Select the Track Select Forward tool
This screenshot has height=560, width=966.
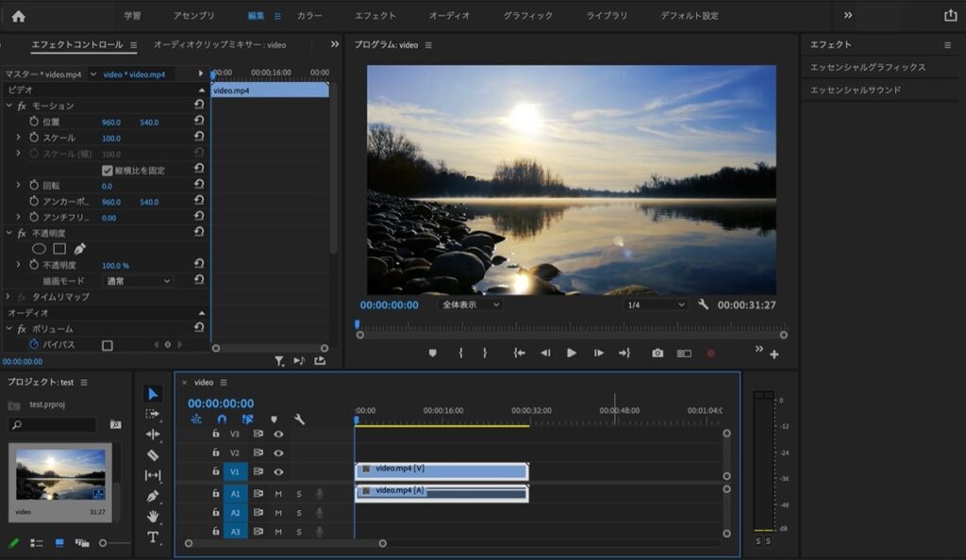(x=152, y=414)
